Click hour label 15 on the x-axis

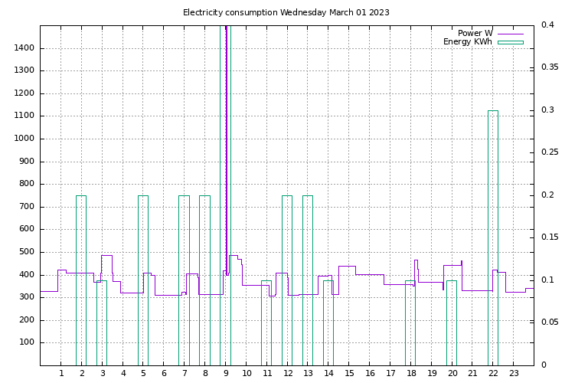coord(349,374)
